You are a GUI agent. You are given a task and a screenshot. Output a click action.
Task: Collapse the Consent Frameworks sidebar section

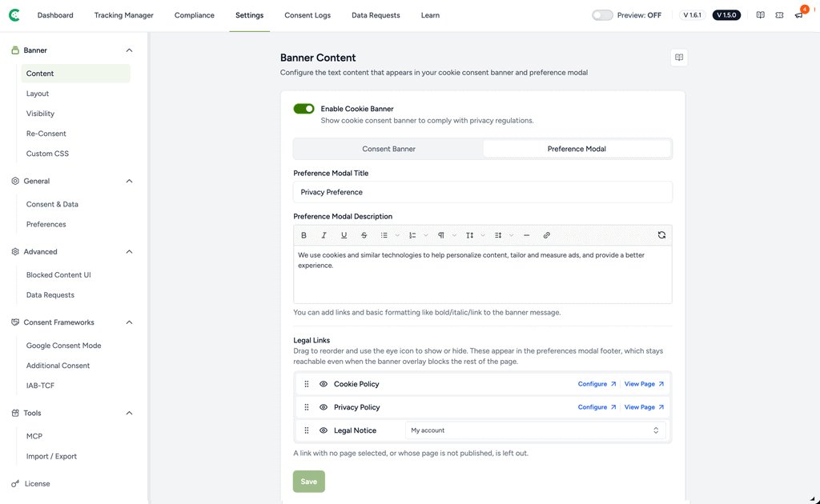(x=129, y=322)
